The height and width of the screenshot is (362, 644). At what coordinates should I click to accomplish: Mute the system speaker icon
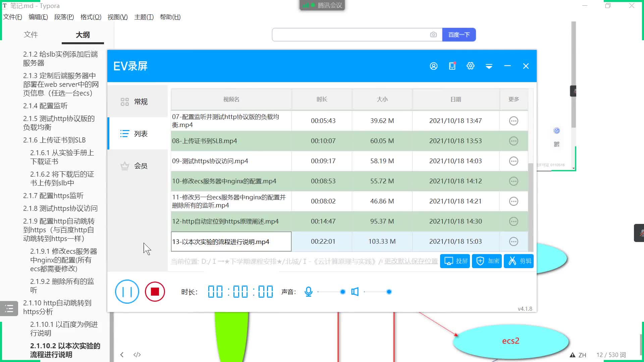355,292
